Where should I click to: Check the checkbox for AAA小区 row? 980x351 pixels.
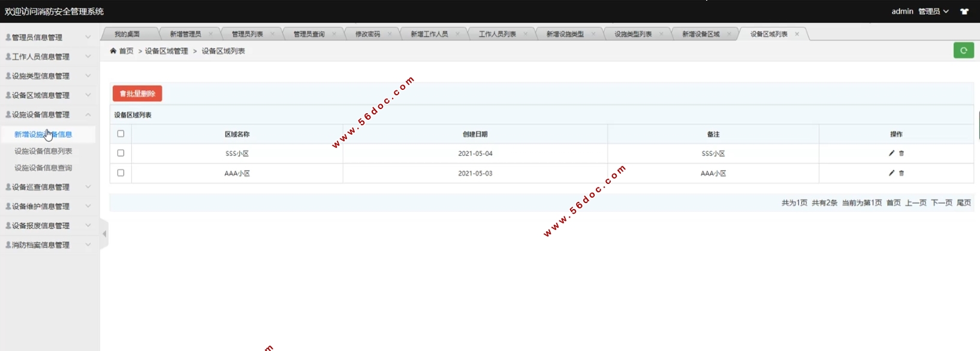pyautogui.click(x=120, y=173)
